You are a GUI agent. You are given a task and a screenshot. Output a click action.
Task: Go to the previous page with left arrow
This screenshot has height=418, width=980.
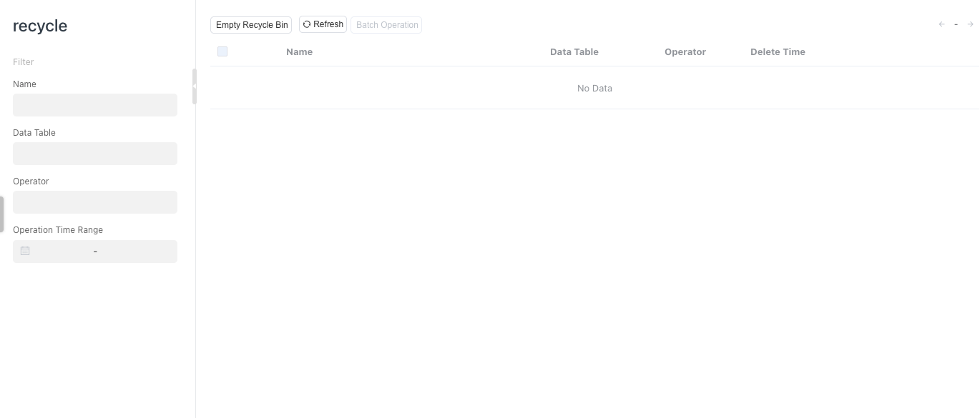point(941,24)
